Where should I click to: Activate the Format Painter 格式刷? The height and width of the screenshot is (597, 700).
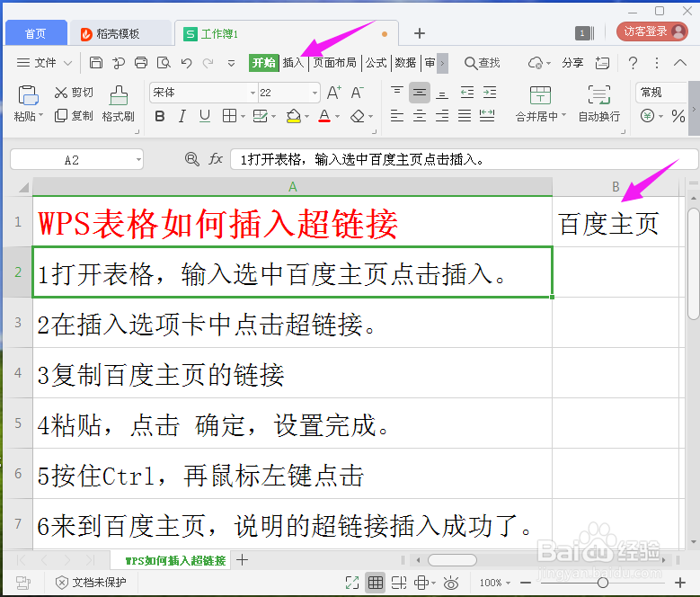click(119, 103)
